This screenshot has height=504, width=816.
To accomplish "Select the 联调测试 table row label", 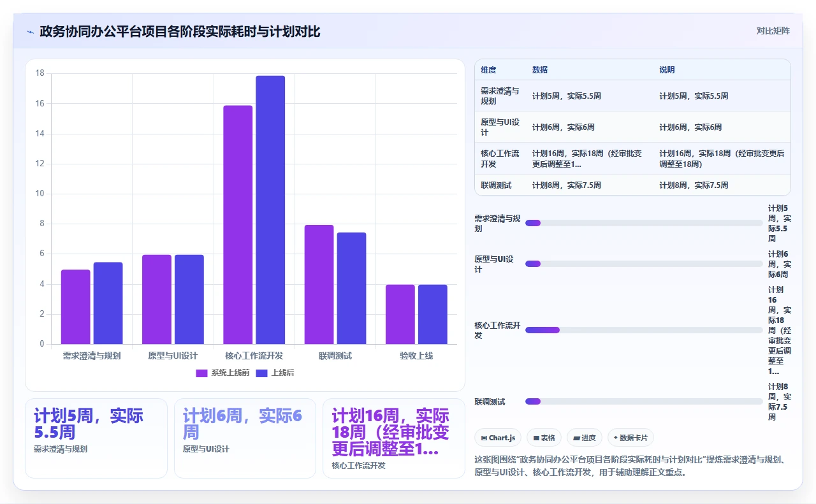I will coord(496,185).
